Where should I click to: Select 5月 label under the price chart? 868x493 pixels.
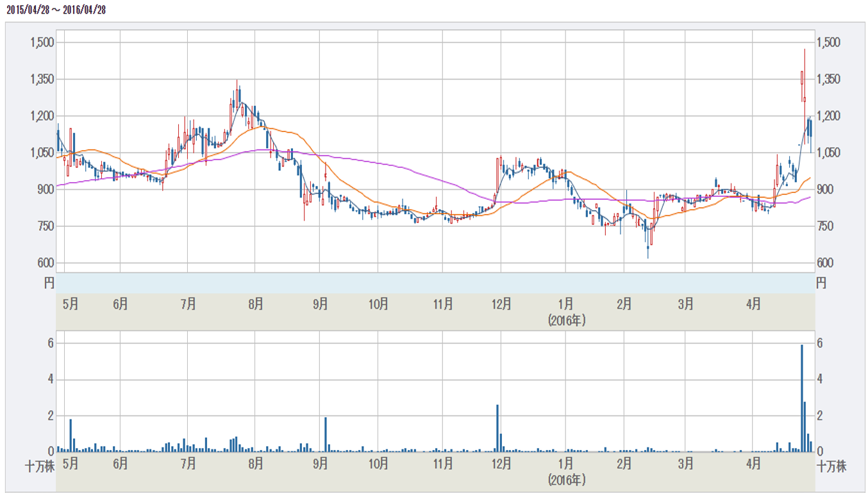point(71,304)
